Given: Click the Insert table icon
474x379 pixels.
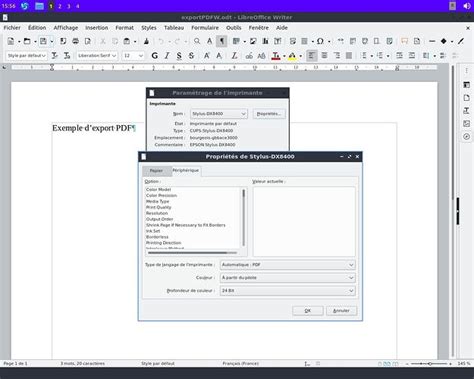Looking at the screenshot, I should 236,41.
